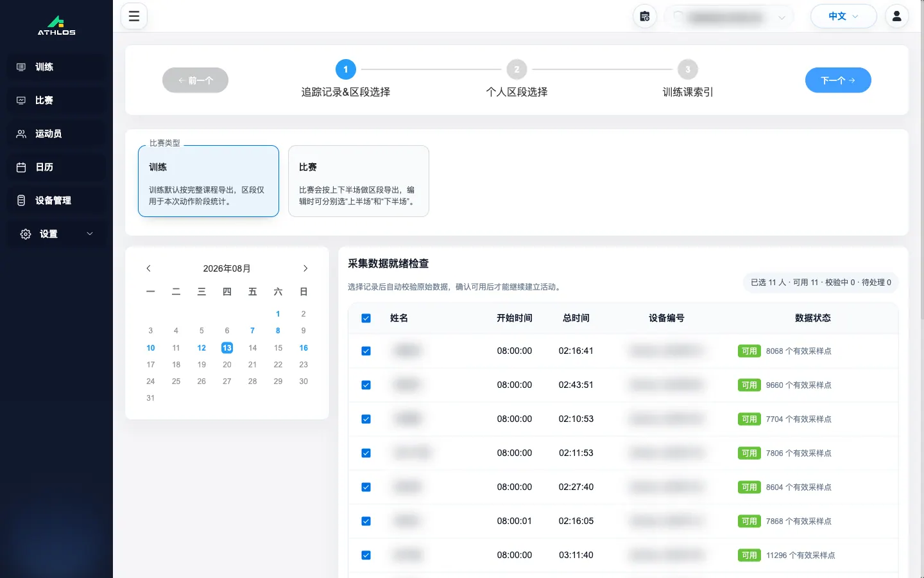Select August 1 in the calendar
Image resolution: width=924 pixels, height=578 pixels.
tap(278, 314)
